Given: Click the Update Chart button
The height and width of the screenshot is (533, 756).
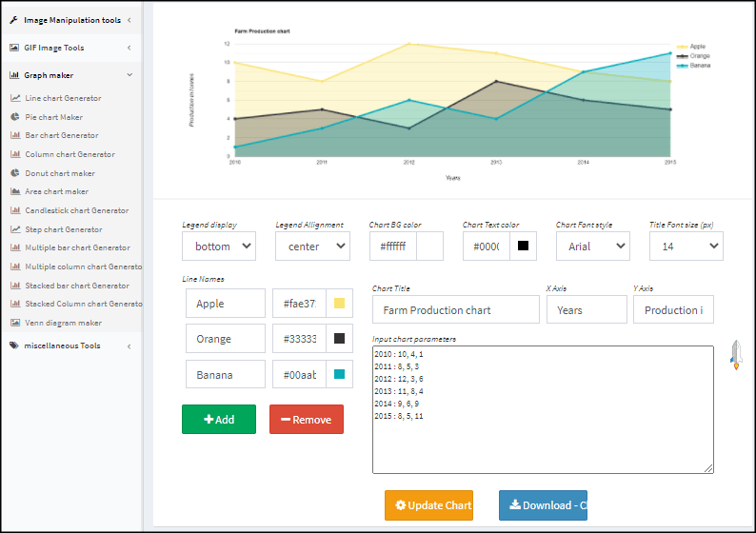Looking at the screenshot, I should point(428,505).
